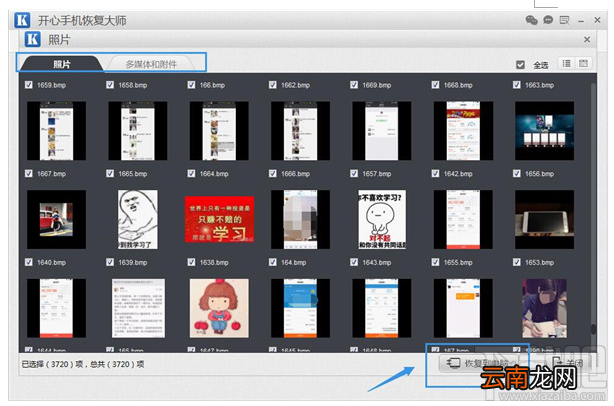
Task: Open thumbnail of 1663.bmp game screenshot
Action: pyautogui.click(x=545, y=131)
